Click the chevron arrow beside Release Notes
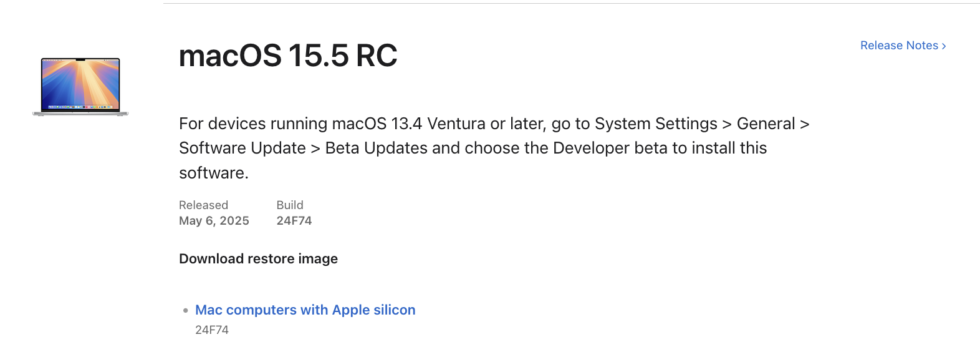The width and height of the screenshot is (980, 357). pyautogui.click(x=944, y=46)
